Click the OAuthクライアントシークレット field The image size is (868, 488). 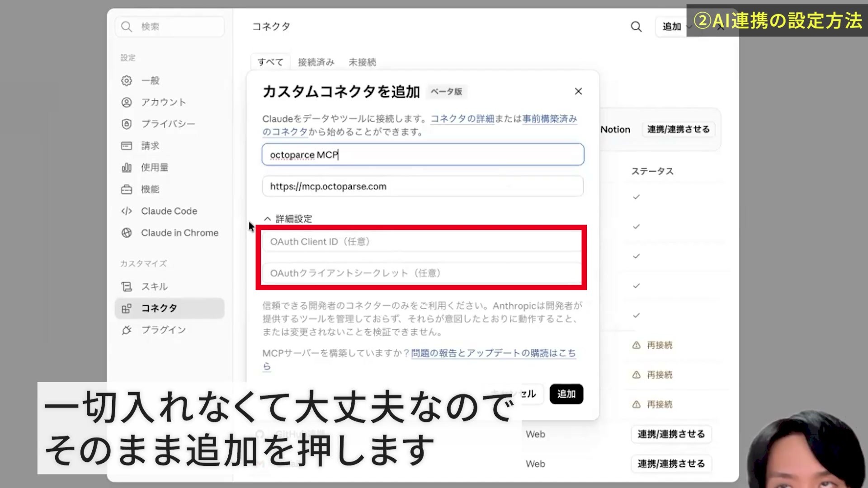pyautogui.click(x=423, y=273)
